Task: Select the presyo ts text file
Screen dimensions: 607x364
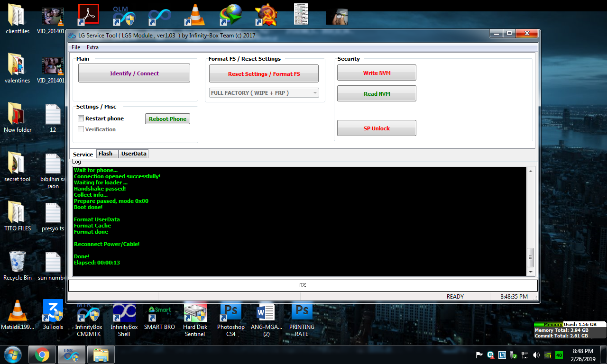Action: pyautogui.click(x=53, y=216)
